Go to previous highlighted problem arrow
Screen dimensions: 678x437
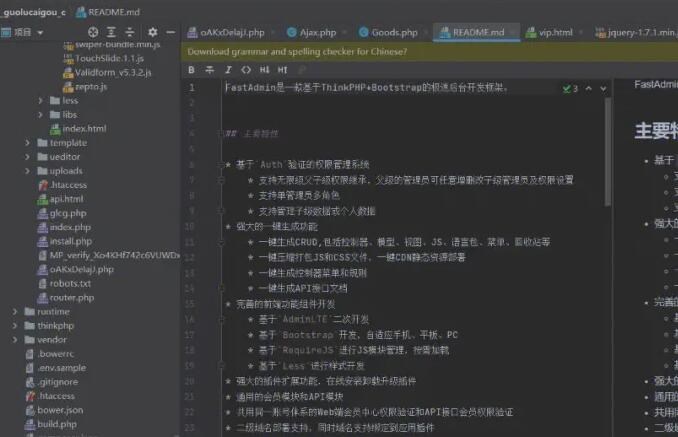click(x=588, y=88)
